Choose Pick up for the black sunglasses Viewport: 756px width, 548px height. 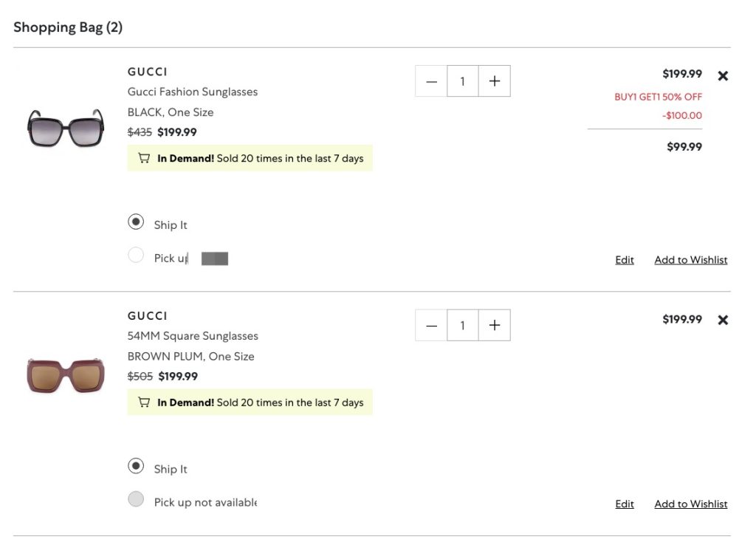coord(136,256)
